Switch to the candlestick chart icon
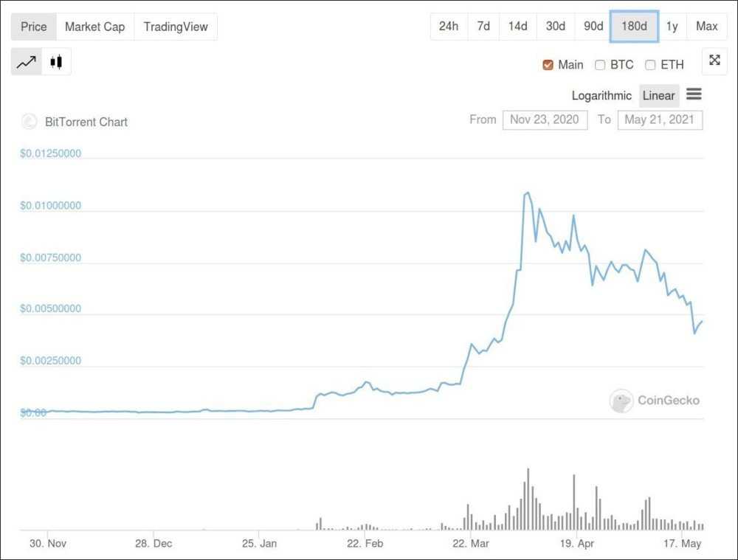This screenshot has width=738, height=560. tap(56, 63)
